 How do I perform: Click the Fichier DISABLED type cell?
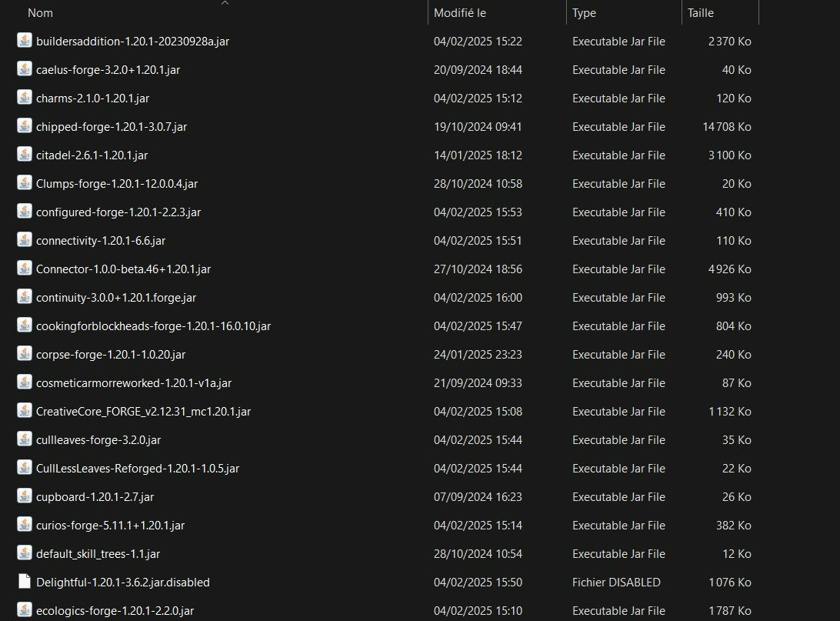[616, 582]
